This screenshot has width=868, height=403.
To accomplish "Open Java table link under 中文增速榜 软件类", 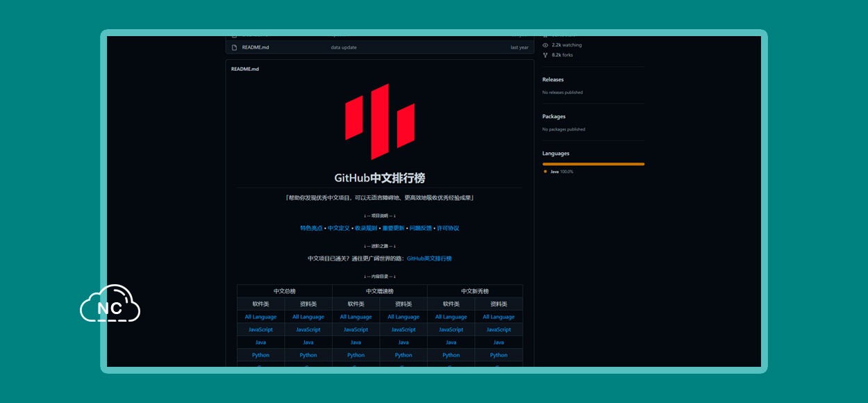I will pyautogui.click(x=356, y=342).
